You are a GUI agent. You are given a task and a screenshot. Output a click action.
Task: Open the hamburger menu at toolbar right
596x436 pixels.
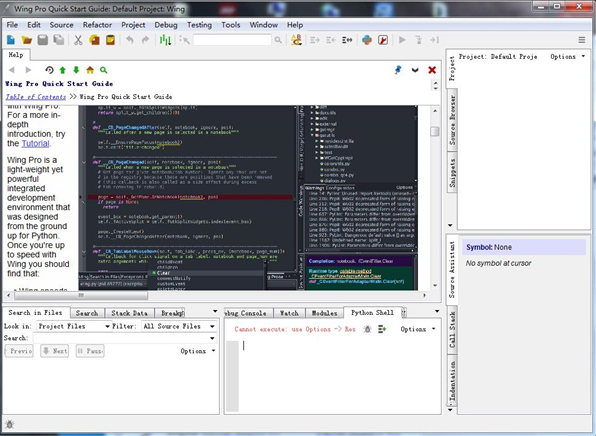[x=582, y=40]
